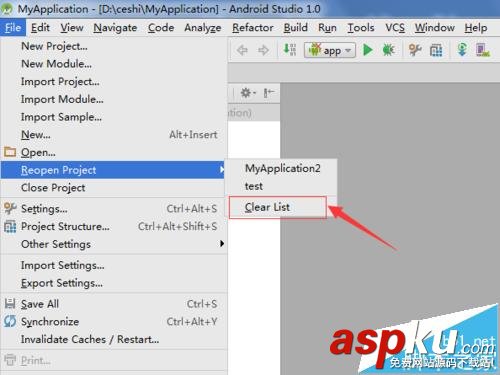Click the forward navigation arrow icon

click(263, 50)
